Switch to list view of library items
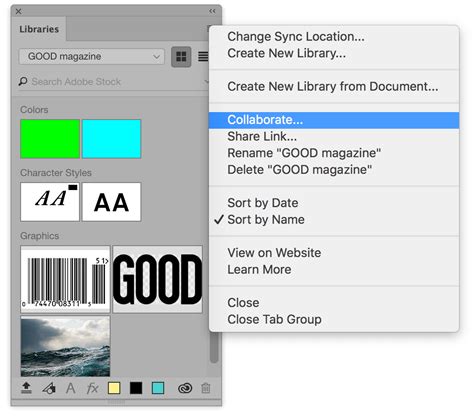 [x=203, y=57]
